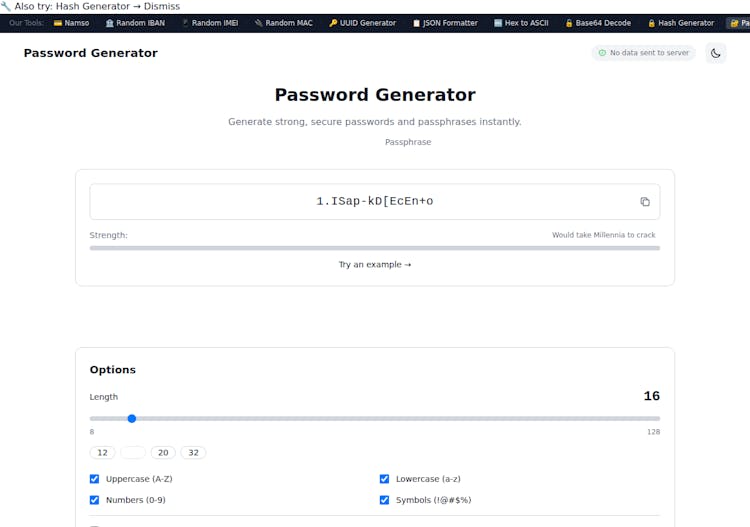Set length preset to 20
750x527 pixels.
pos(163,452)
